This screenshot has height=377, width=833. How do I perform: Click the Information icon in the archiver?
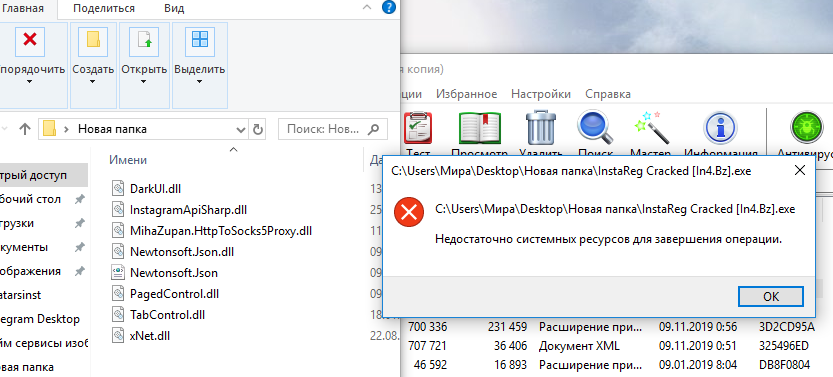click(720, 128)
